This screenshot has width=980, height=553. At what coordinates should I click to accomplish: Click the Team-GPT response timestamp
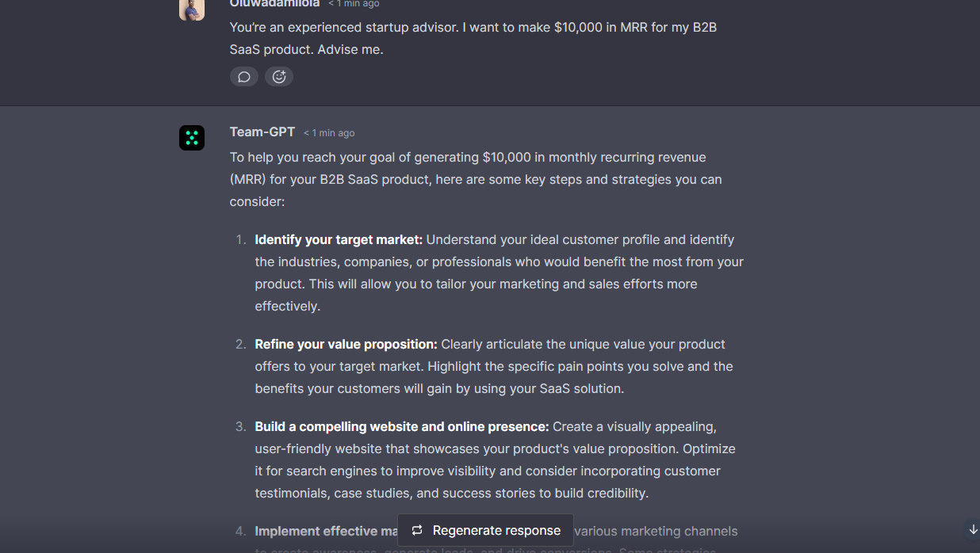pyautogui.click(x=329, y=133)
